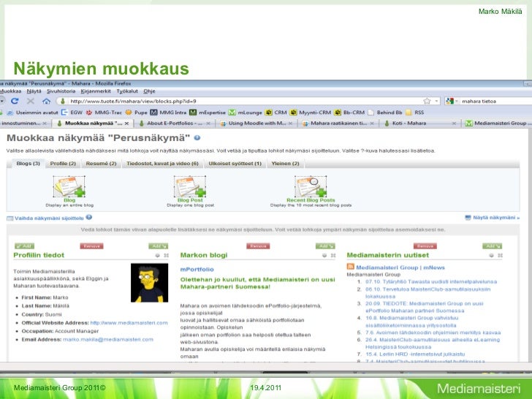532x399 pixels.
Task: Switch to the Using Moodle with M... tab
Action: (256, 123)
